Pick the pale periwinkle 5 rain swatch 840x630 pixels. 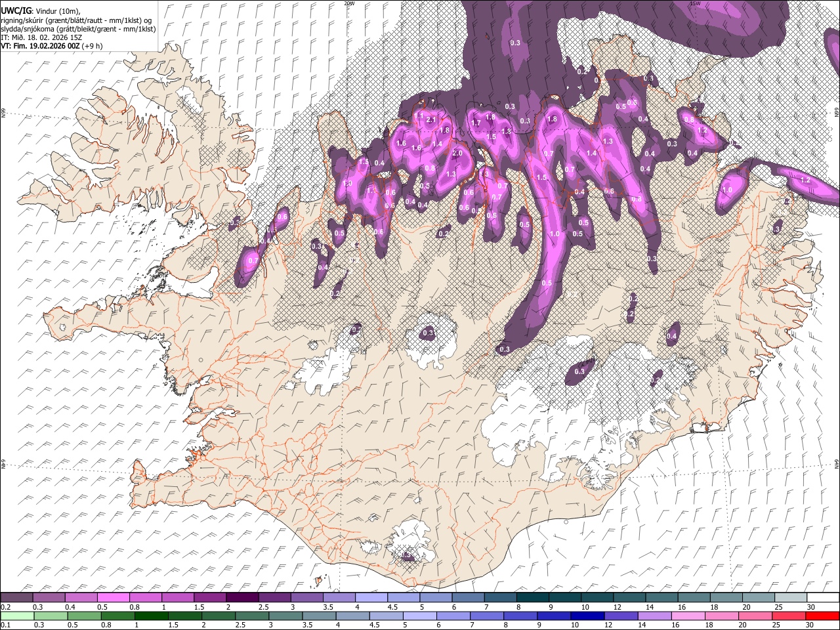(x=419, y=616)
